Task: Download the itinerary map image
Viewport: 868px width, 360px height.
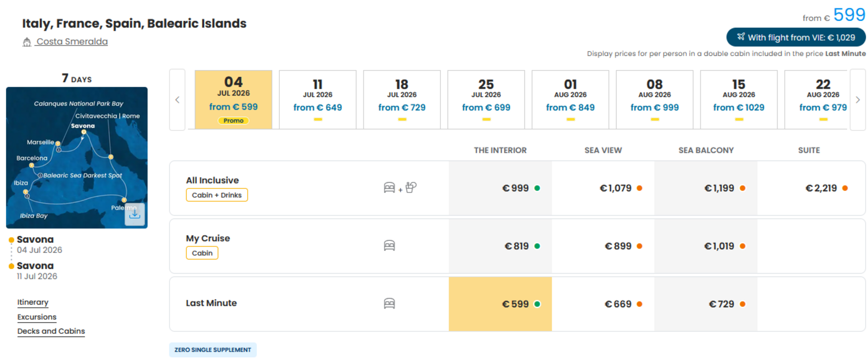Action: tap(134, 214)
